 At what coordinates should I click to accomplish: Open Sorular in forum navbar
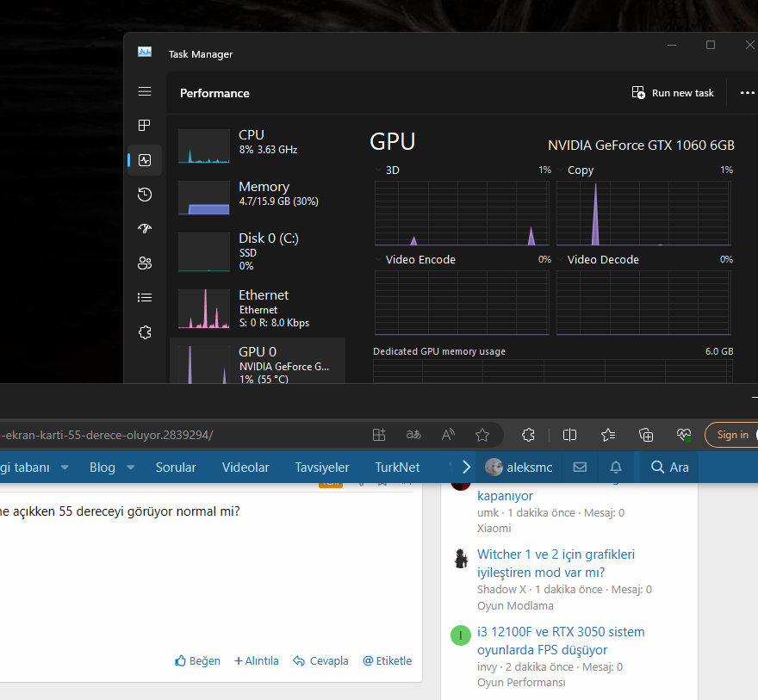176,468
